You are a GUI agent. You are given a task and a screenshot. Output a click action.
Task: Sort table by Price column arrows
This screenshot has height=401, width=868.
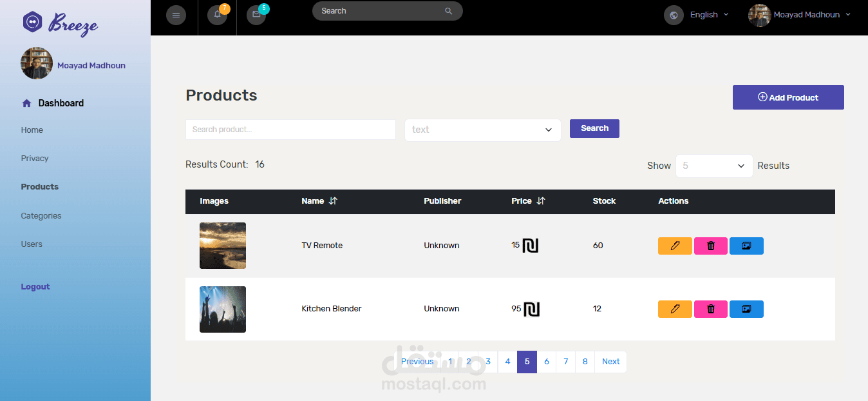[x=541, y=201]
